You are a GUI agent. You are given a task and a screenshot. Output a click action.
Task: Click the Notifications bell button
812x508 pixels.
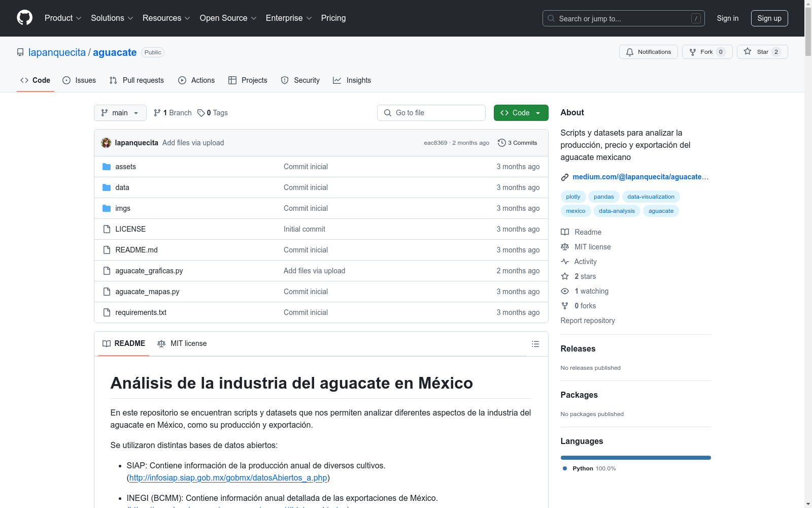(x=648, y=52)
